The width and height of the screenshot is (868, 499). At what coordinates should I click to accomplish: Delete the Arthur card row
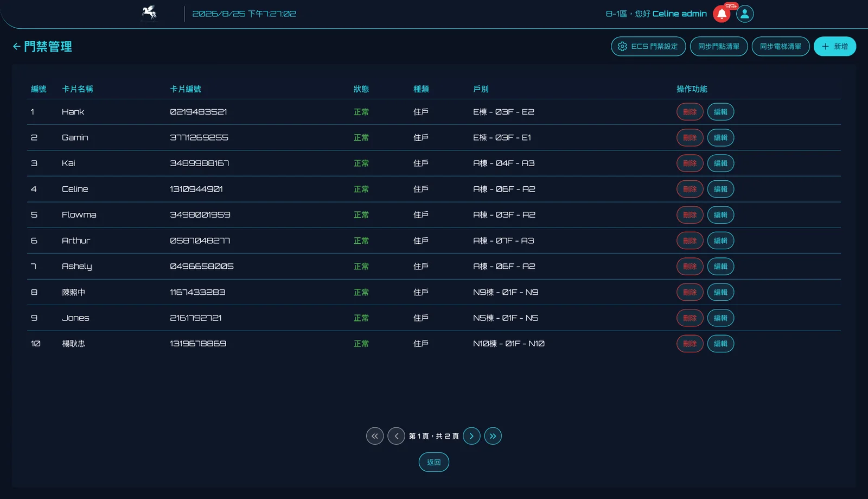pyautogui.click(x=690, y=241)
